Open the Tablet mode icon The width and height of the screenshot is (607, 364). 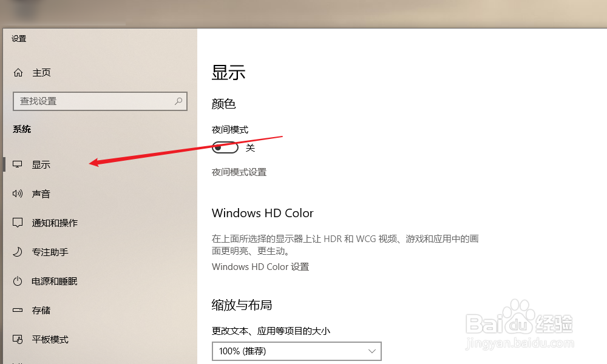(18, 339)
